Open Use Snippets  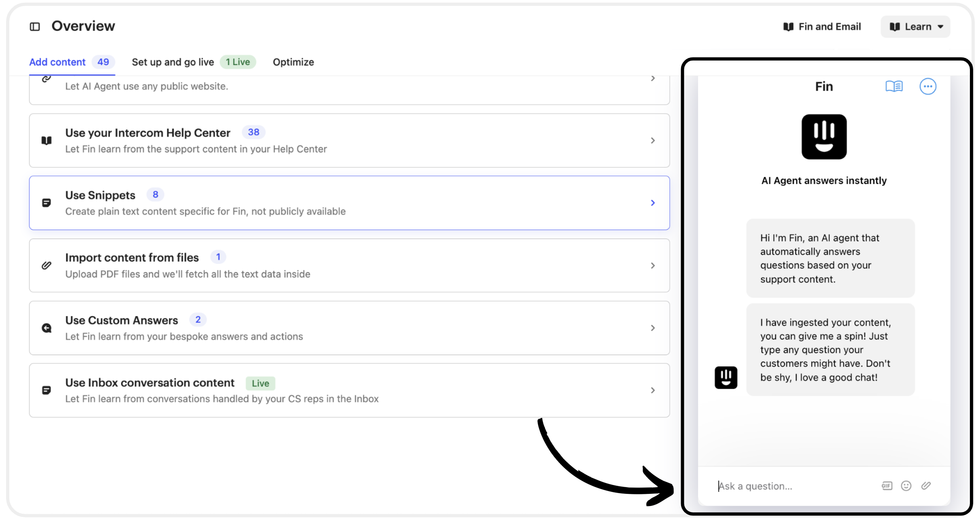[x=349, y=203]
